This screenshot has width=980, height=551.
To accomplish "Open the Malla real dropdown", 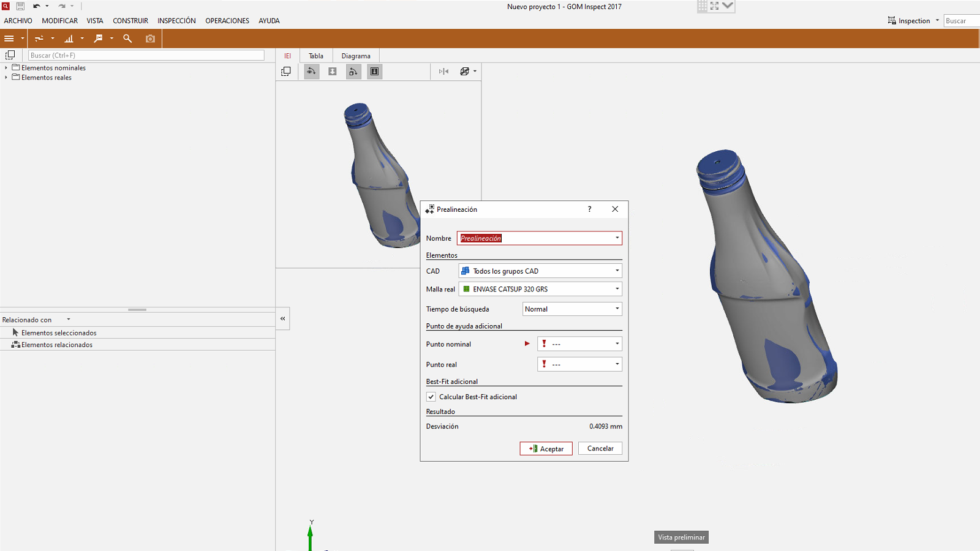I will (540, 289).
